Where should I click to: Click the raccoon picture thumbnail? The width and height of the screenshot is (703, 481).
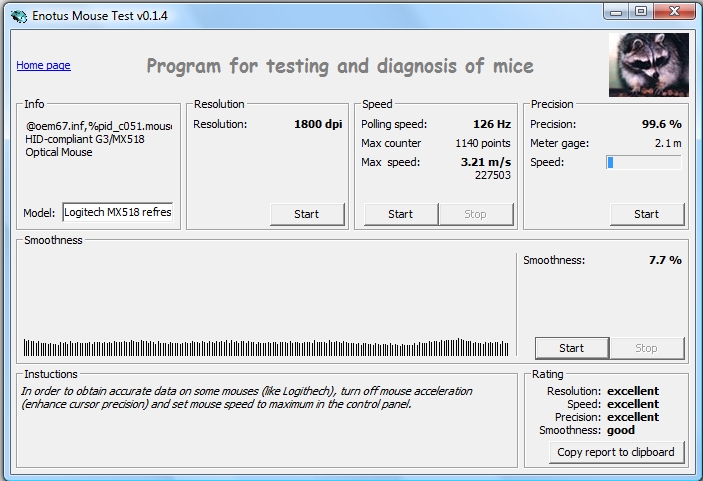(x=649, y=65)
